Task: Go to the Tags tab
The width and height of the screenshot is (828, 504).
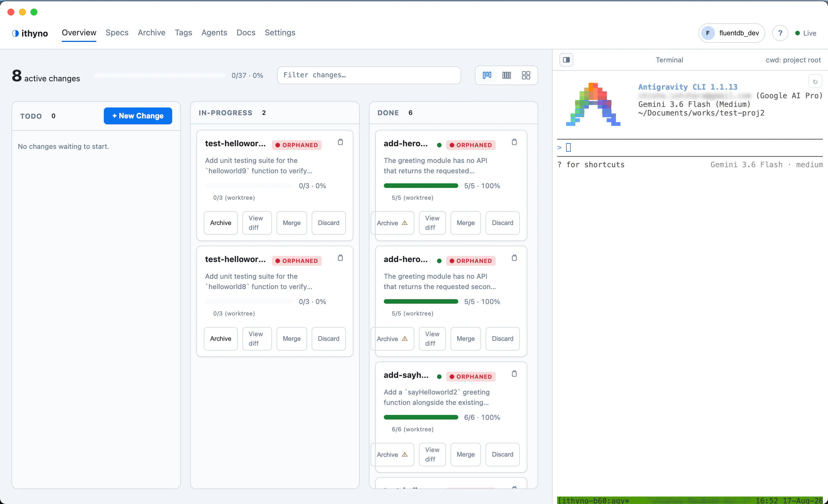Action: click(183, 32)
